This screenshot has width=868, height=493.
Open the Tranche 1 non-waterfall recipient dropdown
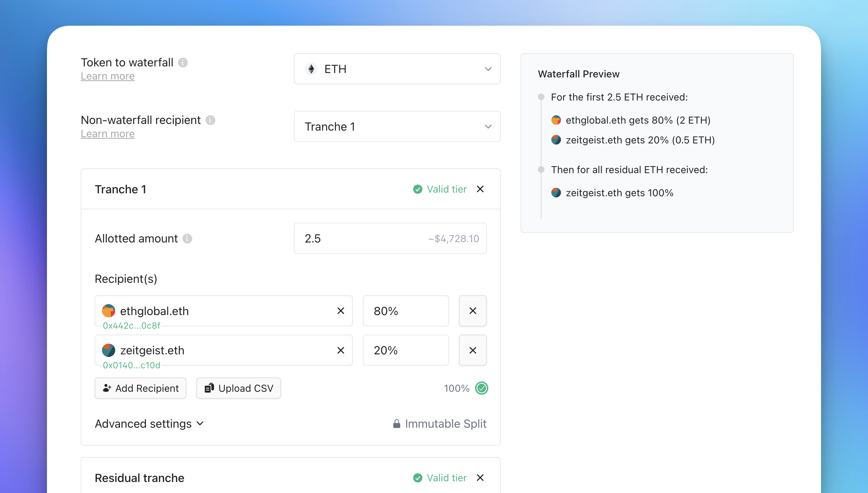click(397, 127)
